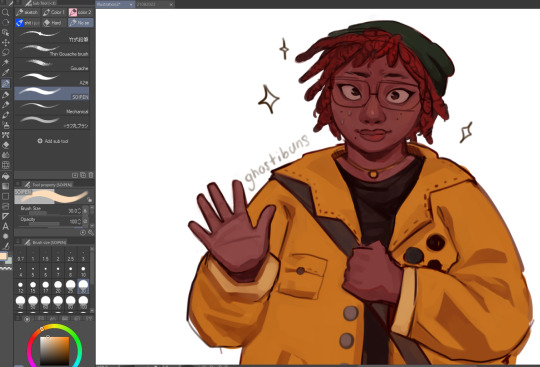Click Add sub tool
Viewport: 540px width, 367px height.
tap(53, 141)
